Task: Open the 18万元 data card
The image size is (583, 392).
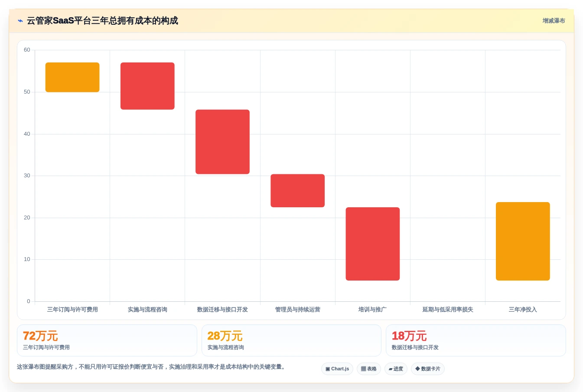Action: 476,340
